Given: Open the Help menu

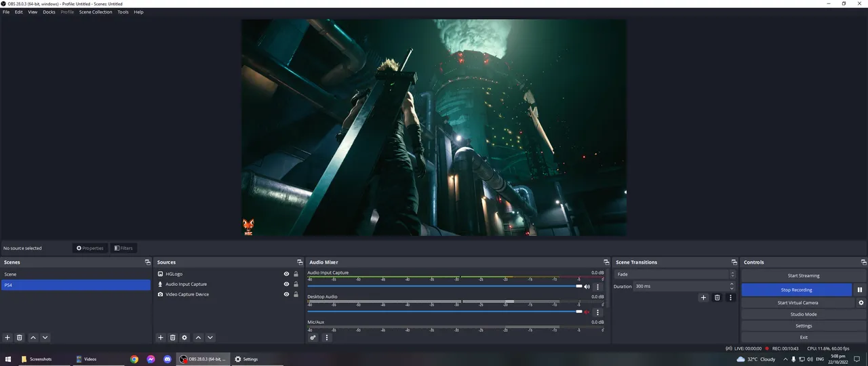Looking at the screenshot, I should pyautogui.click(x=138, y=12).
